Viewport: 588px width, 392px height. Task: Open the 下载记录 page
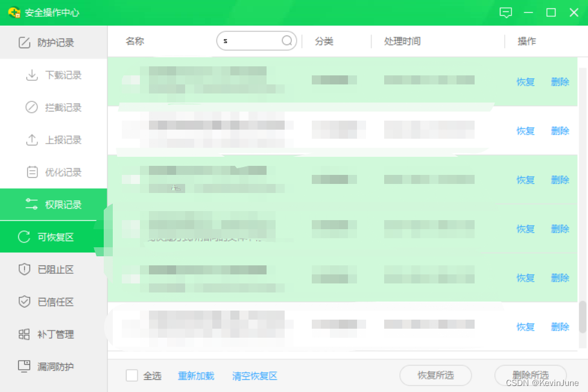(x=54, y=75)
